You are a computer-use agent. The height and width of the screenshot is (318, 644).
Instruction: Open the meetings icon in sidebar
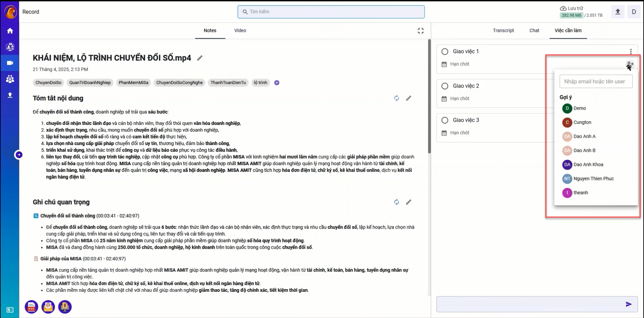coord(10,47)
